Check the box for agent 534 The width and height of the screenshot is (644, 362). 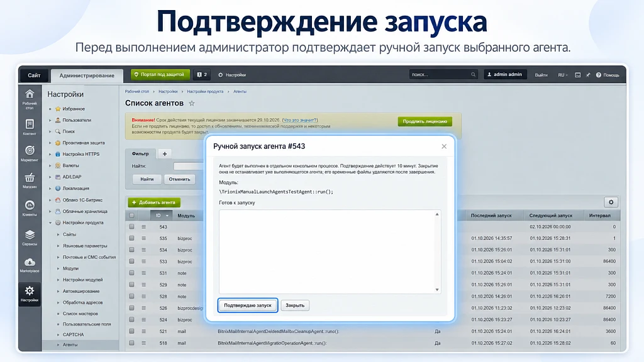pyautogui.click(x=132, y=250)
